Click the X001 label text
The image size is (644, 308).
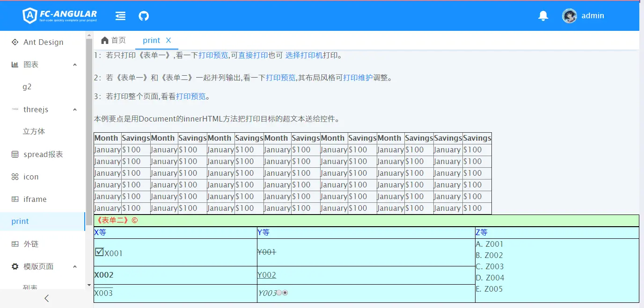pos(114,254)
